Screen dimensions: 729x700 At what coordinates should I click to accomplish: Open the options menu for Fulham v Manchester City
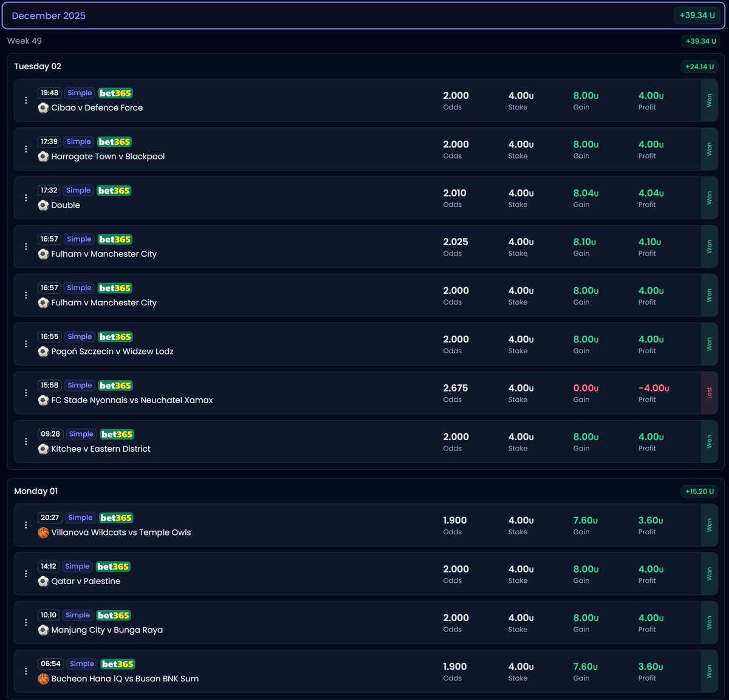pos(26,246)
